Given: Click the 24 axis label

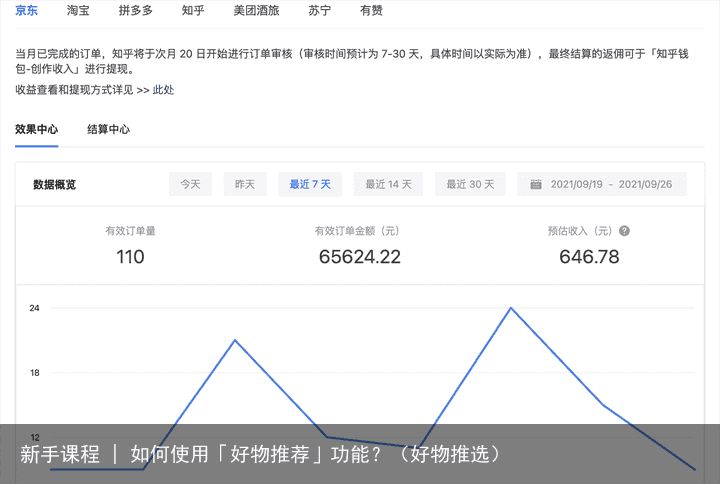Looking at the screenshot, I should (34, 308).
